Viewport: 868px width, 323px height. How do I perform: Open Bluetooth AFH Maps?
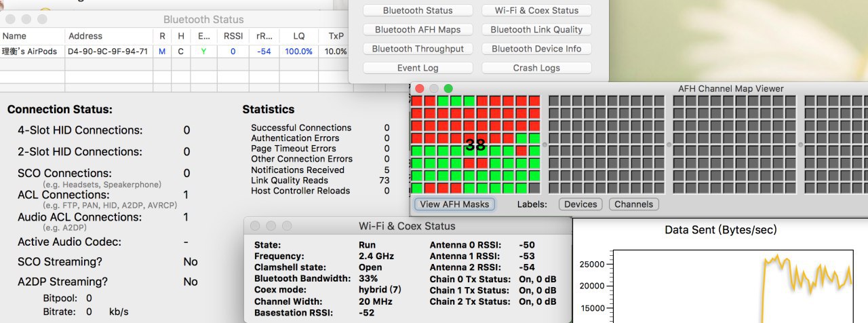[418, 29]
